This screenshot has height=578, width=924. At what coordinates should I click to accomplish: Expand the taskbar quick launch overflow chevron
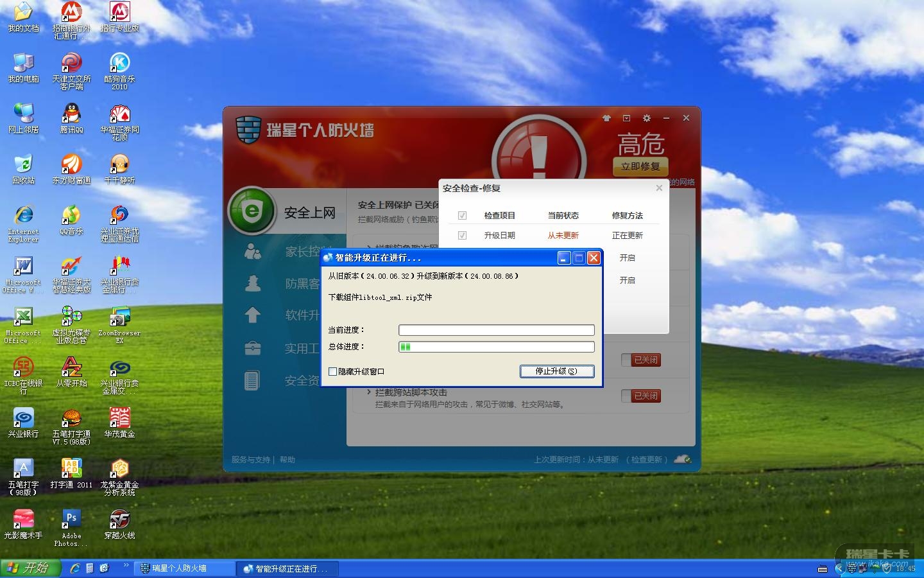(x=126, y=566)
